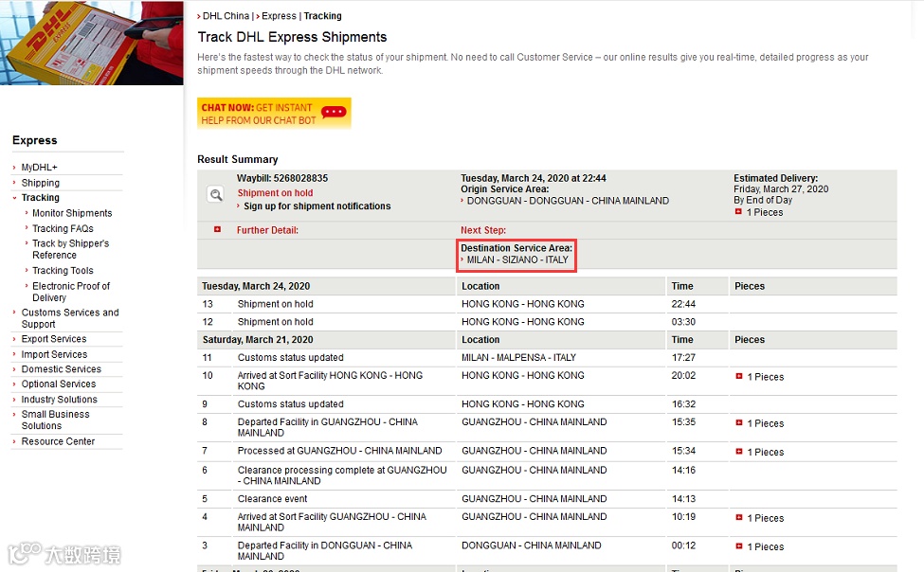The height and width of the screenshot is (572, 924).
Task: Open Industry Solutions sidebar item
Action: pos(59,400)
